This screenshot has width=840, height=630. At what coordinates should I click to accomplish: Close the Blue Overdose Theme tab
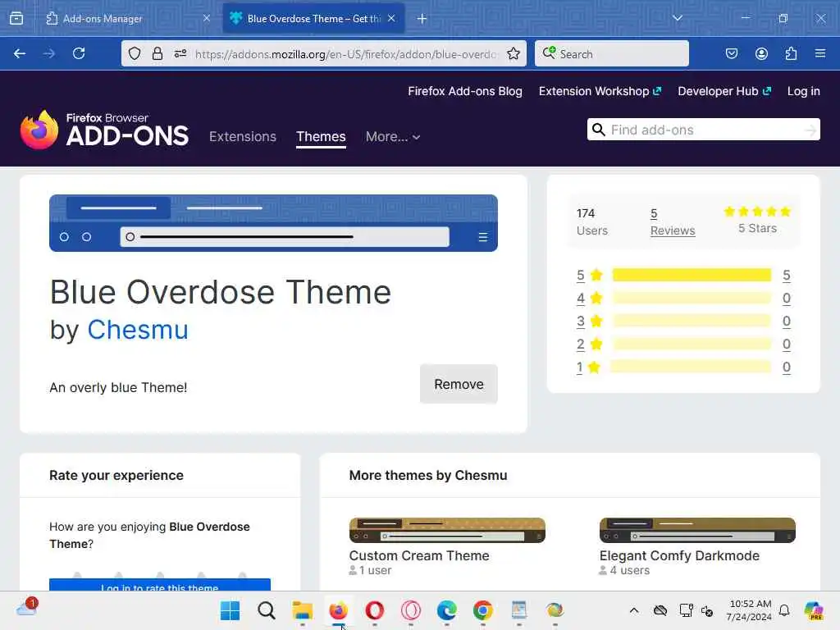click(391, 18)
